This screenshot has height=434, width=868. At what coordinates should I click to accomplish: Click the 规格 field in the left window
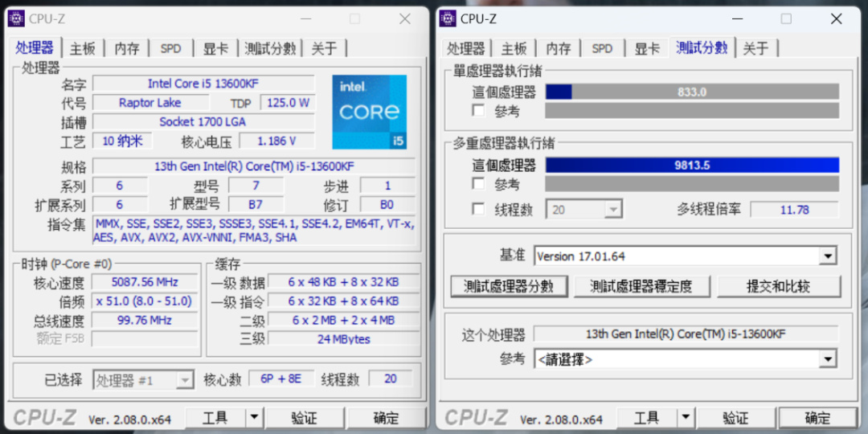253,166
